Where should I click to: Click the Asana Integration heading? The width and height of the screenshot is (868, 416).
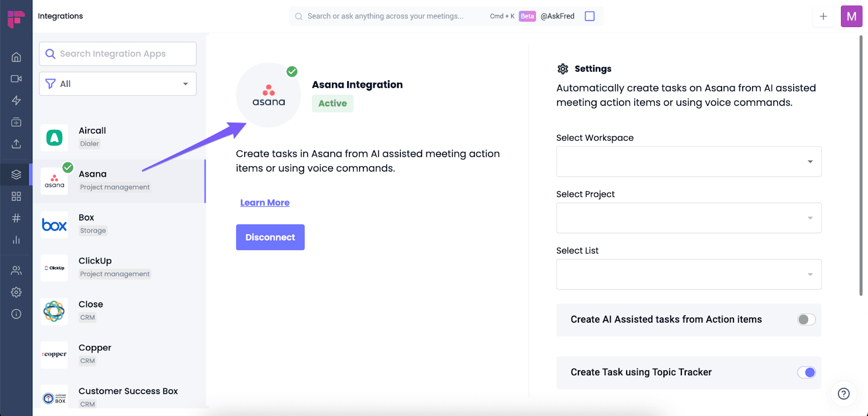point(358,85)
